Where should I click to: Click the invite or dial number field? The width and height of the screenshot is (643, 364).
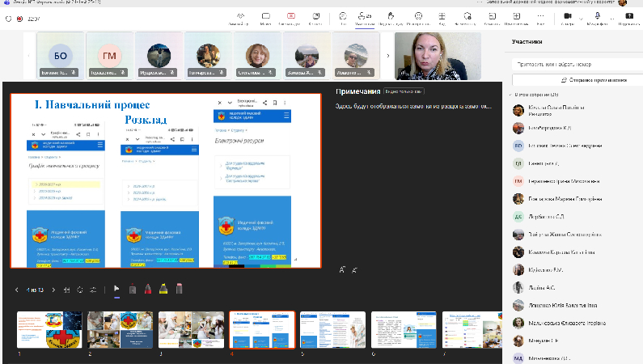coord(577,65)
